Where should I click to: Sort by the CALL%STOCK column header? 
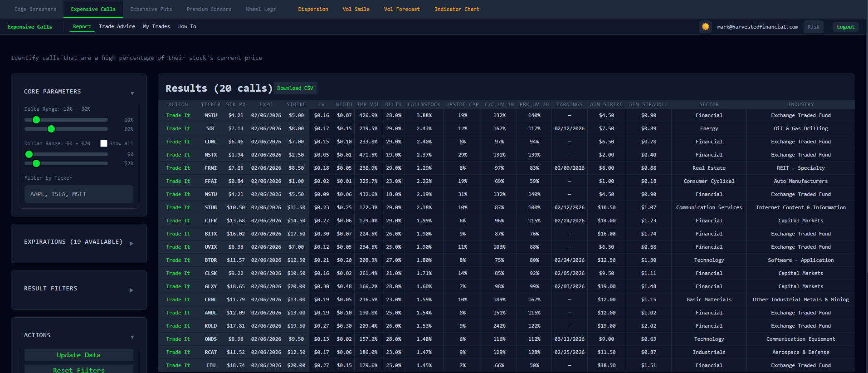tap(424, 104)
